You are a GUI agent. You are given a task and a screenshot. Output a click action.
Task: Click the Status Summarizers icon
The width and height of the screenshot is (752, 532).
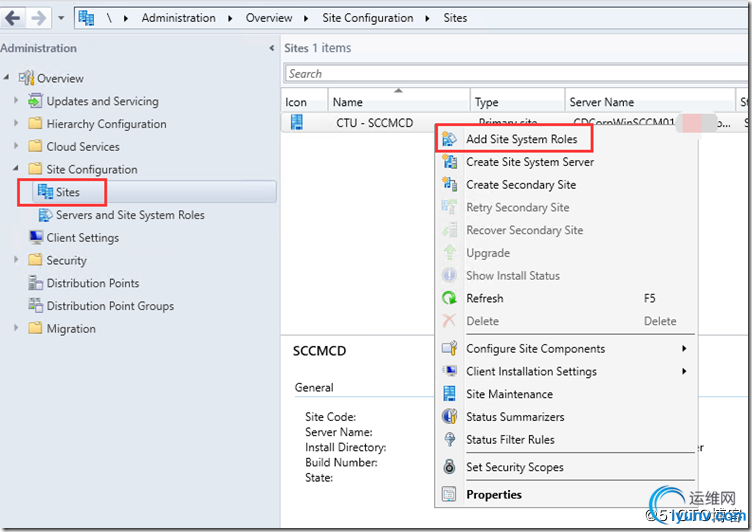tap(449, 416)
